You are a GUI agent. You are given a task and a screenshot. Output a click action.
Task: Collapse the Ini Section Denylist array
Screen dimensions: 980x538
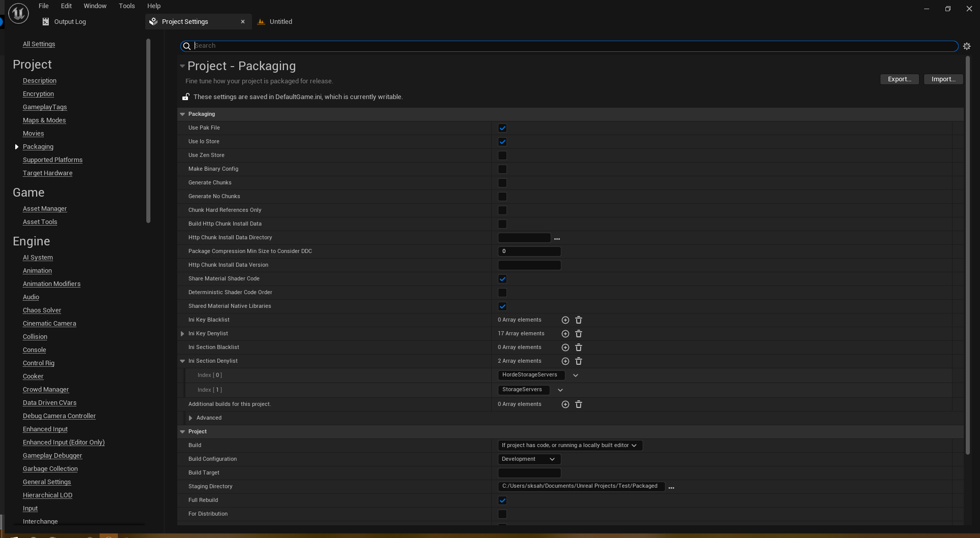pos(182,361)
